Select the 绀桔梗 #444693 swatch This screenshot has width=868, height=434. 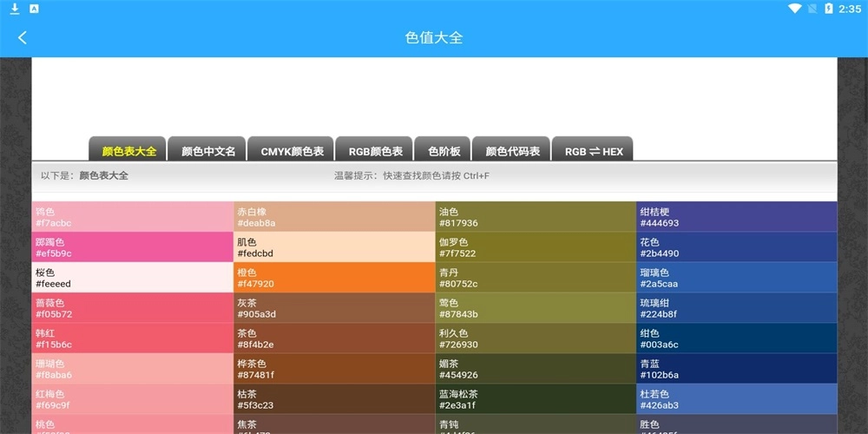tap(737, 217)
